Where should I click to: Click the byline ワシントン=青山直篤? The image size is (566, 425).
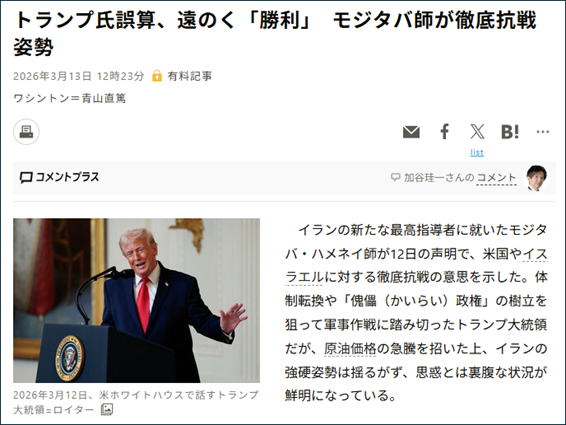(70, 98)
